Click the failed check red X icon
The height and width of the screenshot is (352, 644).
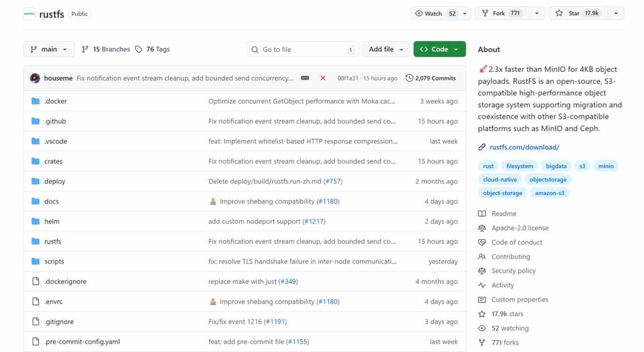[x=323, y=78]
